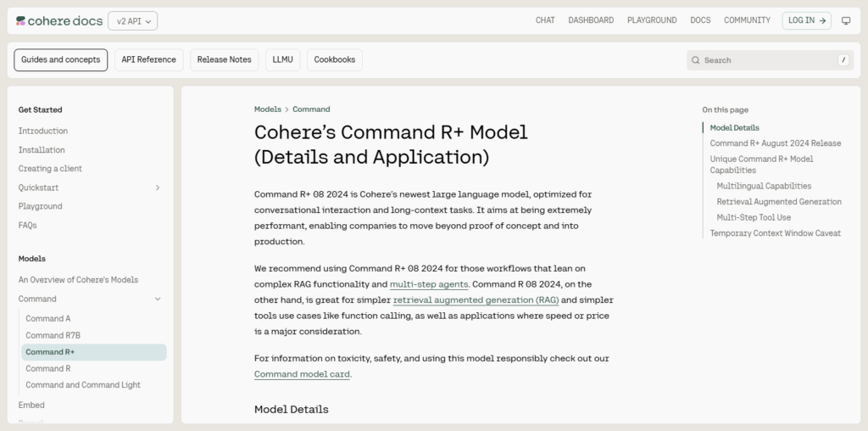Screen dimensions: 868x431
Task: Open Command R sidebar page
Action: click(48, 369)
